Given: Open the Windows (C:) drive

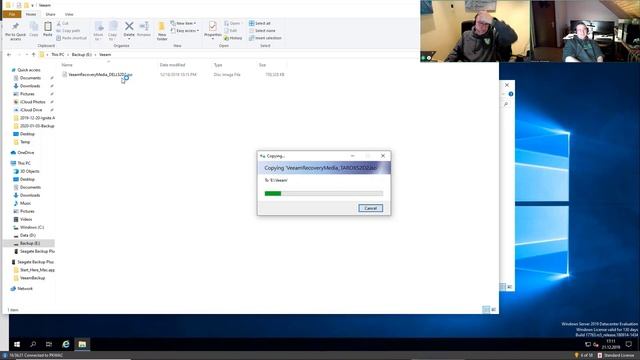Looking at the screenshot, I should 32,227.
